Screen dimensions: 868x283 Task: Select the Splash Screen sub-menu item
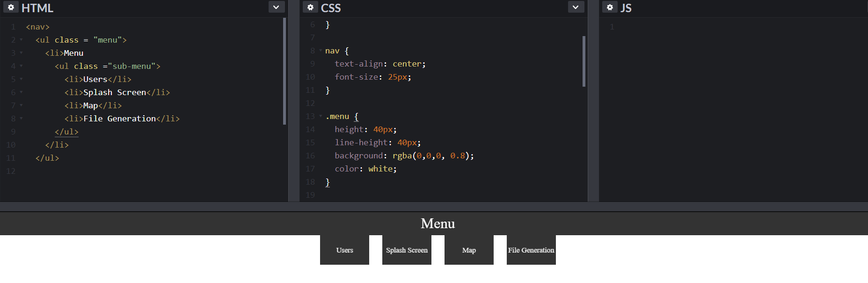407,250
